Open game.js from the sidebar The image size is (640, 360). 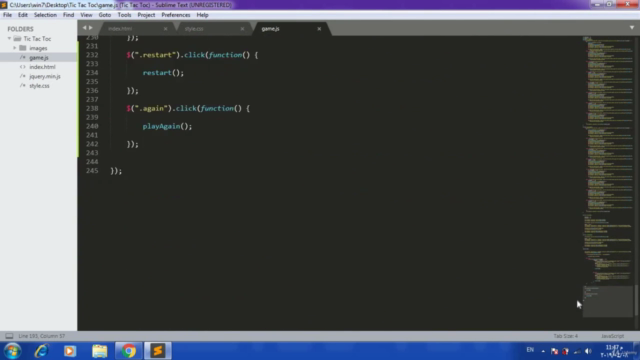38,58
